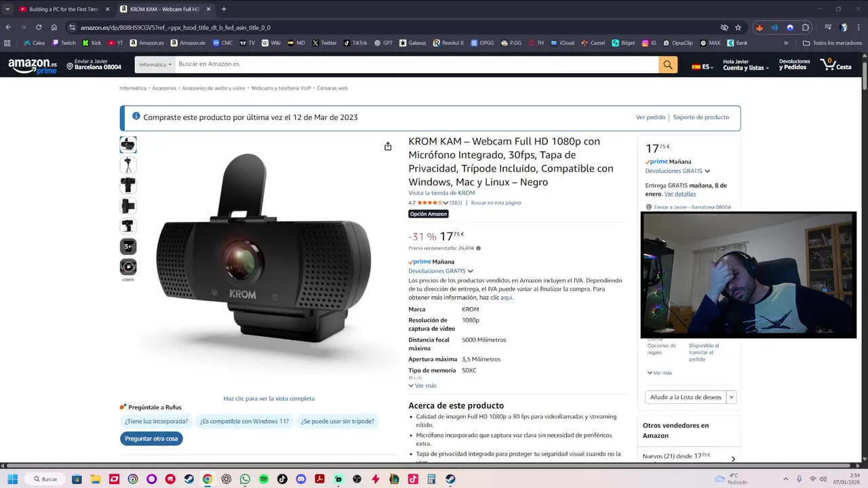Click the Buscar en Amazon.es search field
Screen dimensions: 868x488
pos(416,64)
